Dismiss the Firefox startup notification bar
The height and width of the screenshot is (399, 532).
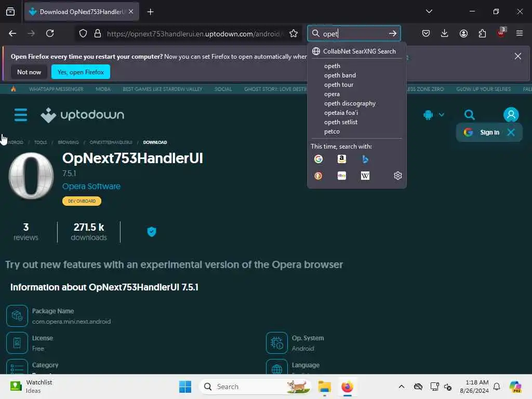(518, 56)
